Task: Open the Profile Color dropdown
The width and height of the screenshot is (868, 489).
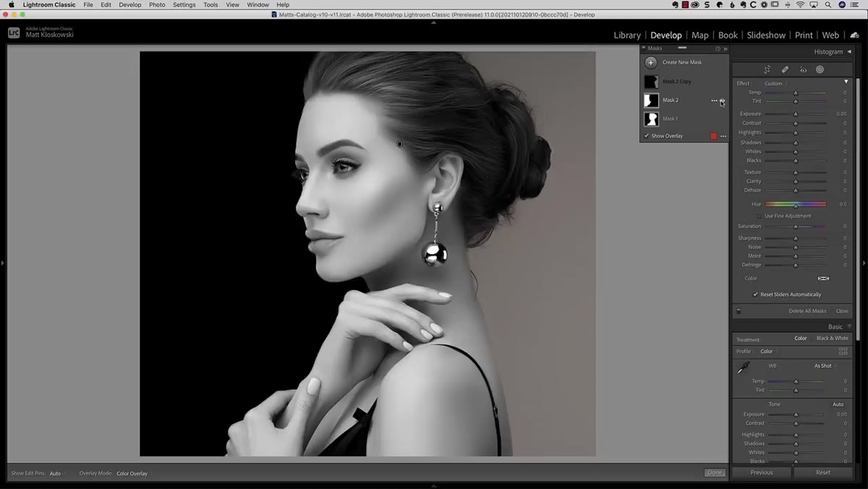Action: coord(767,352)
